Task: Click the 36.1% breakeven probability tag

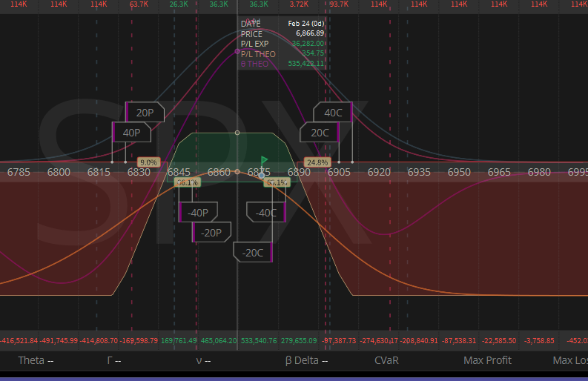Action: click(187, 182)
